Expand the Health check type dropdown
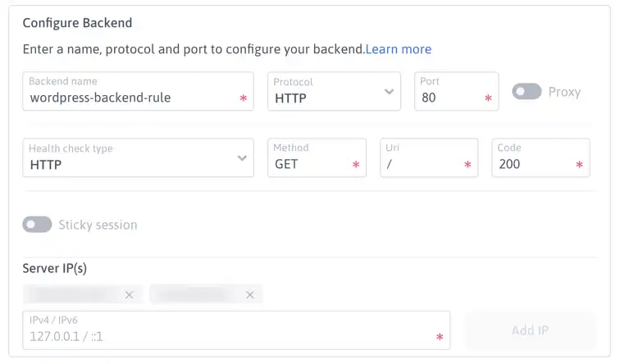Viewport: 620px width, 364px height. tap(138, 157)
